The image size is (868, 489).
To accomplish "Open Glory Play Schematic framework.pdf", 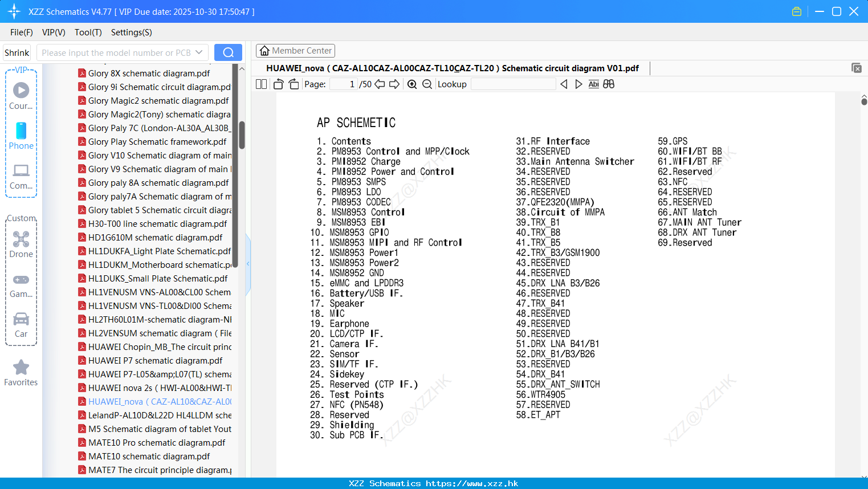I will coord(152,141).
